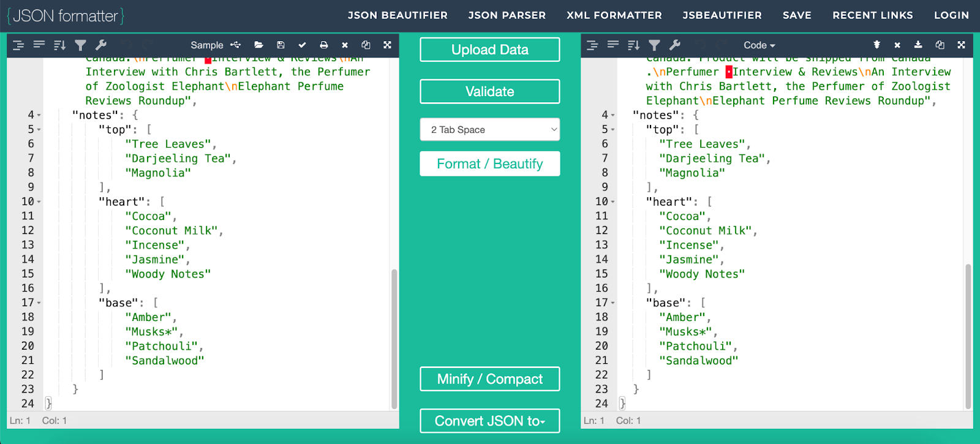This screenshot has width=980, height=444.
Task: Auto-update double-arrow icon in right editor
Action: pos(876,45)
